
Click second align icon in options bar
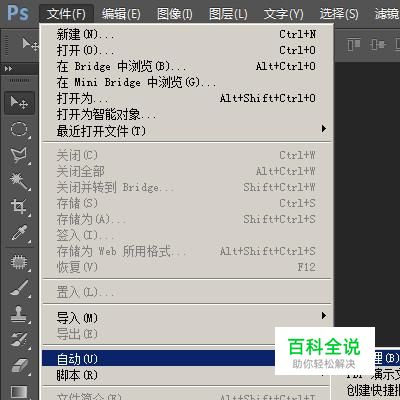tap(377, 44)
